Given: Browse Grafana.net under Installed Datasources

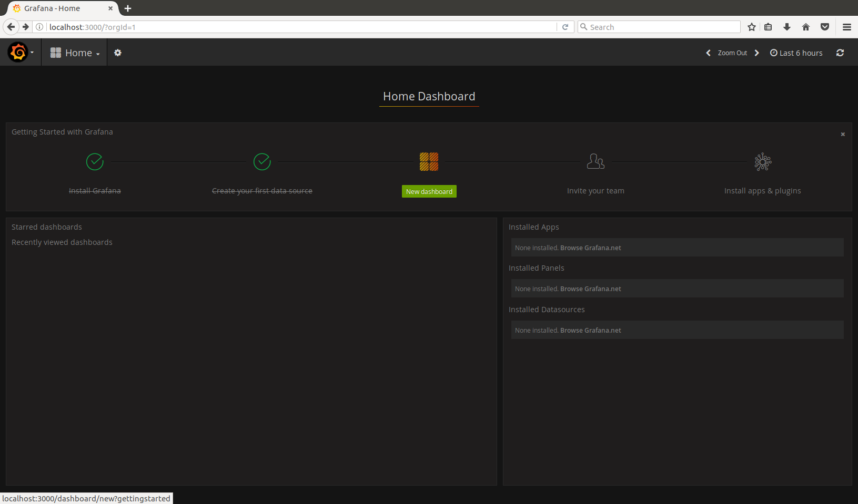Looking at the screenshot, I should click(x=591, y=330).
